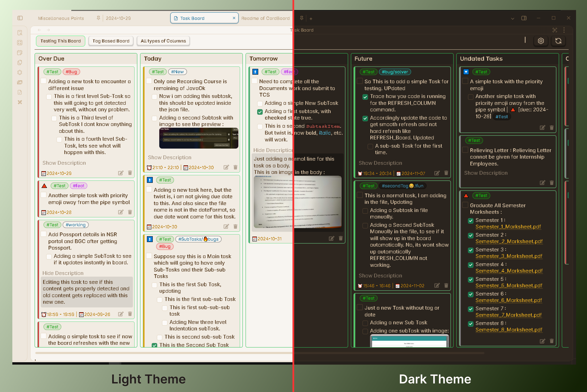Click the reading view icon near more options
Viewport: 587px width, 392px height.
coord(555,30)
